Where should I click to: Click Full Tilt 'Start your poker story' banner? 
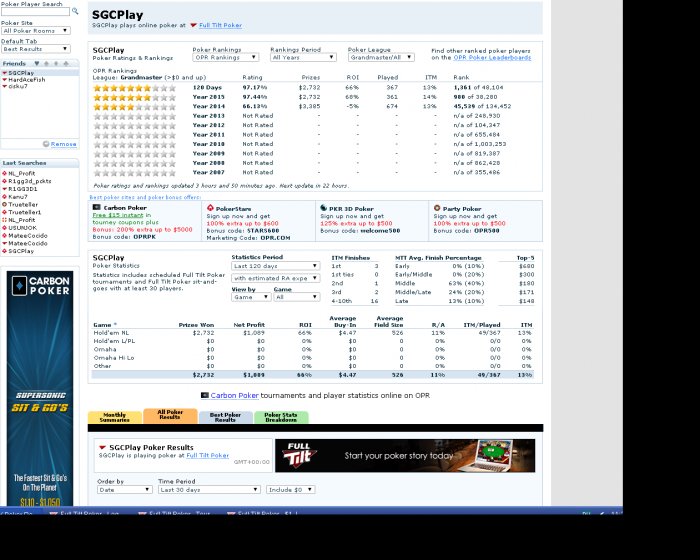point(405,456)
